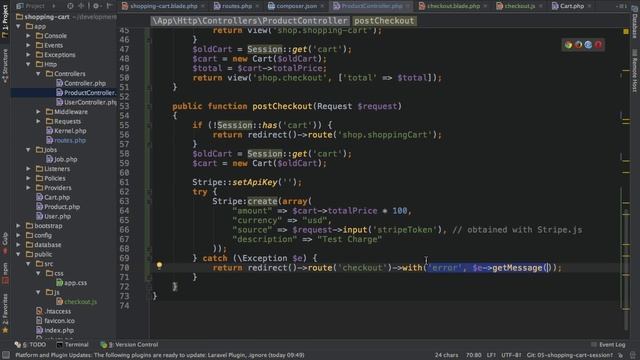This screenshot has height=360, width=640.
Task: Click the yellow inspection status square
Action: click(x=626, y=31)
